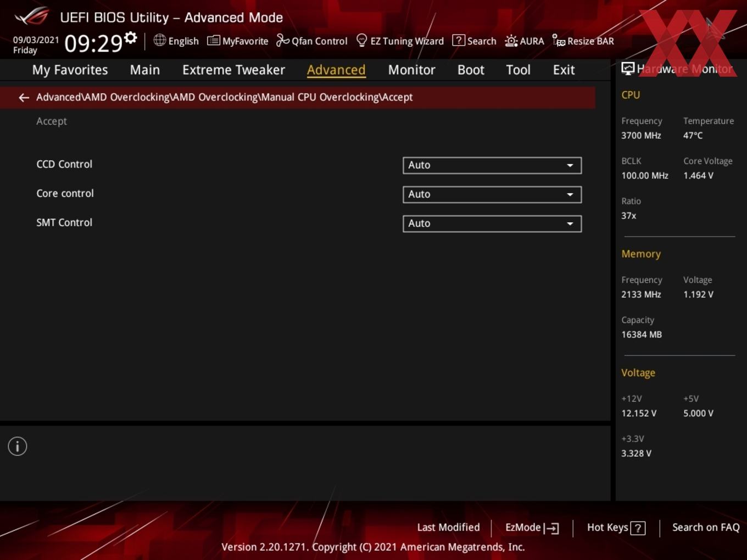
Task: Switch to My Favorites tab
Action: pyautogui.click(x=70, y=70)
